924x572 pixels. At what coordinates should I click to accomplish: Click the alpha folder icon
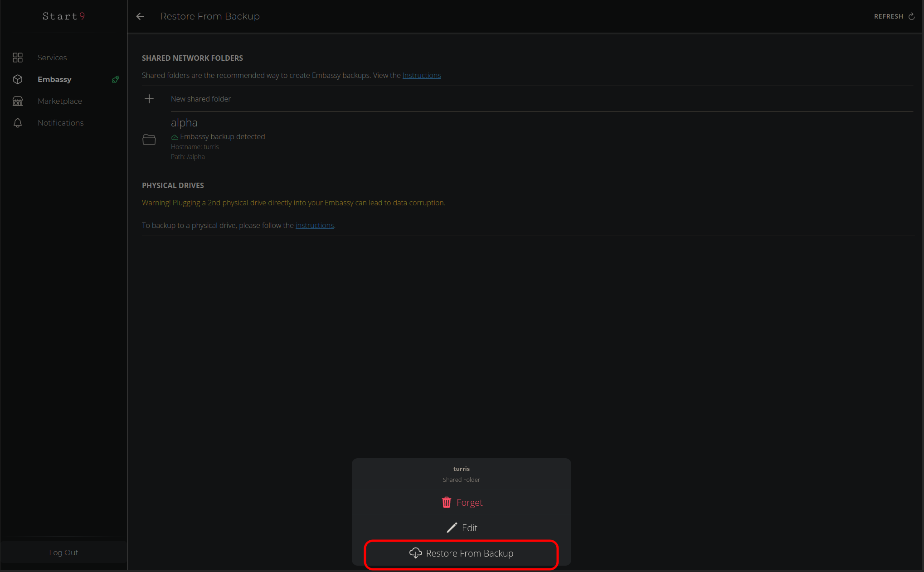click(149, 140)
